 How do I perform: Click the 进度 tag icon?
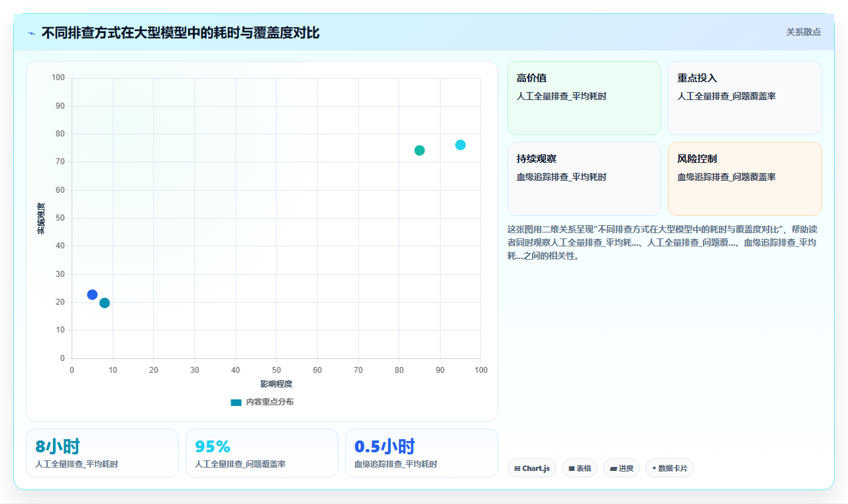613,468
